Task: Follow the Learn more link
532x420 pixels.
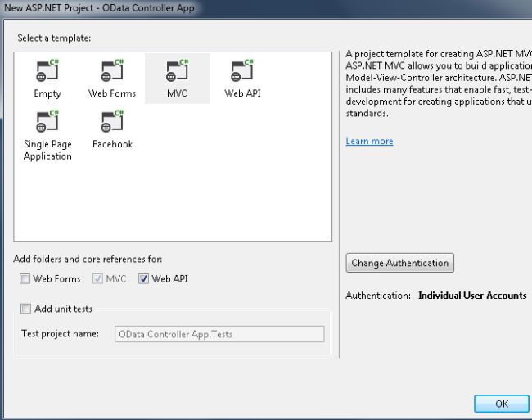Action: coord(369,141)
